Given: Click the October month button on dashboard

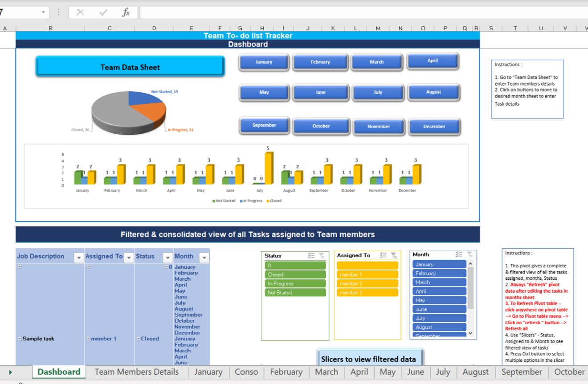Looking at the screenshot, I should click(x=321, y=126).
